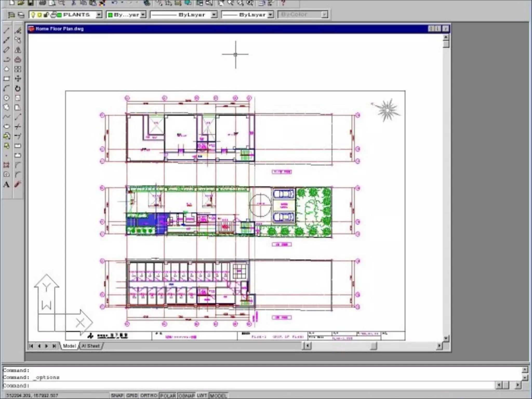Select the Array modify tool

pos(18,69)
